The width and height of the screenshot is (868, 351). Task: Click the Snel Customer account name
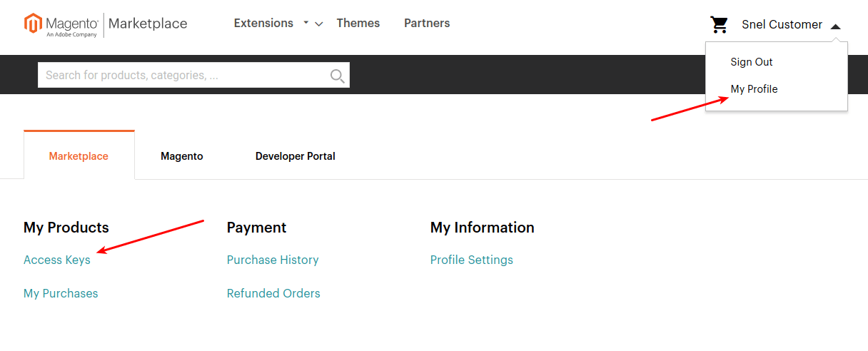pyautogui.click(x=782, y=25)
